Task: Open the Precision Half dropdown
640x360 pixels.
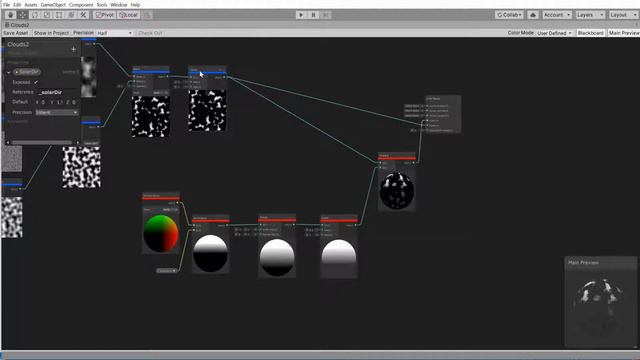Action: [x=114, y=33]
